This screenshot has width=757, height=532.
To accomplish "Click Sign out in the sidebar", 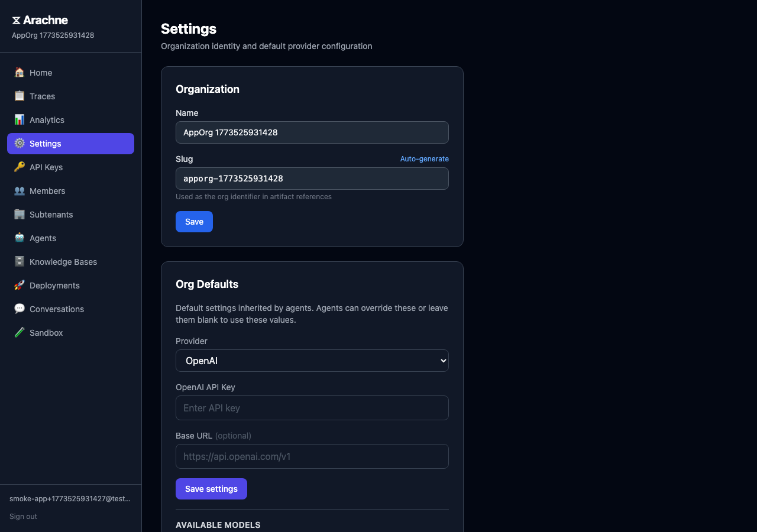I will (23, 517).
